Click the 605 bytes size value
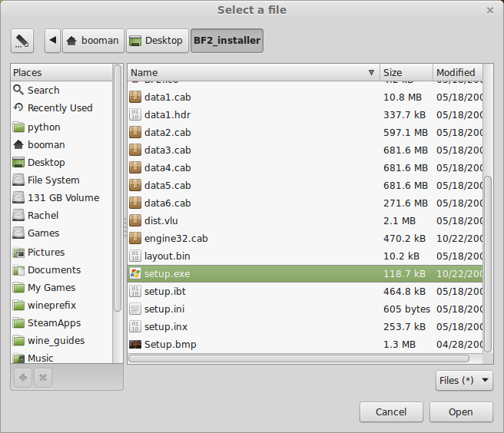Screen dimensions: 504x433 [x=406, y=309]
